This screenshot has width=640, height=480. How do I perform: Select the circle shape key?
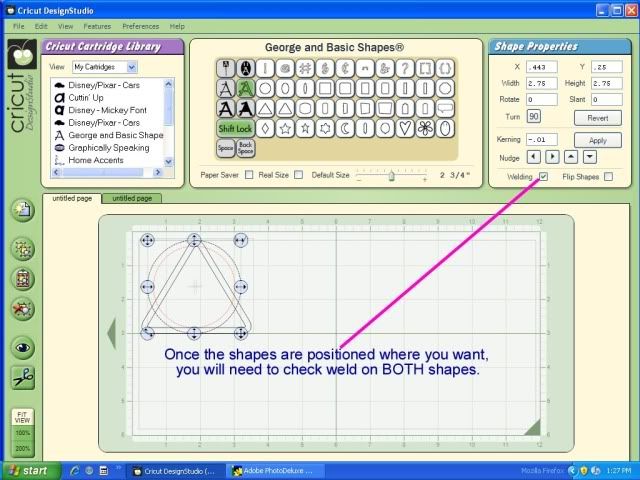[265, 88]
